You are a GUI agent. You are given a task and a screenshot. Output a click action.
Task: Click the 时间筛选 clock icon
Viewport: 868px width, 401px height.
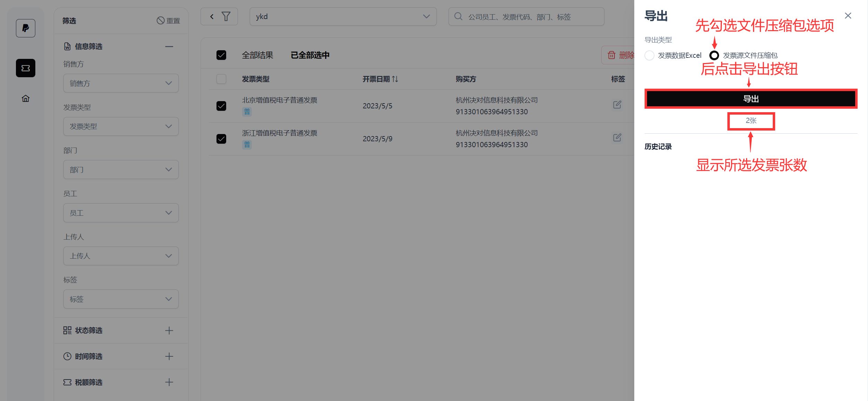(68, 356)
